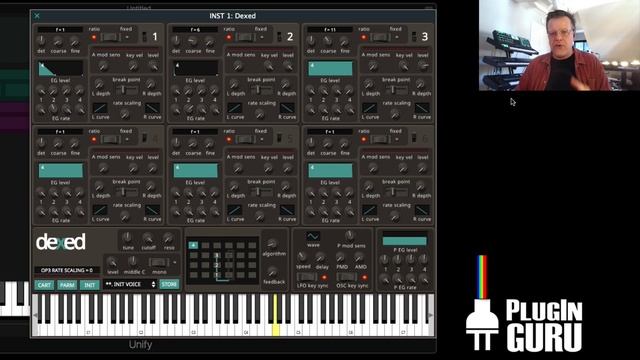The image size is (640, 360).
Task: Click the dexed logo
Action: pyautogui.click(x=61, y=242)
